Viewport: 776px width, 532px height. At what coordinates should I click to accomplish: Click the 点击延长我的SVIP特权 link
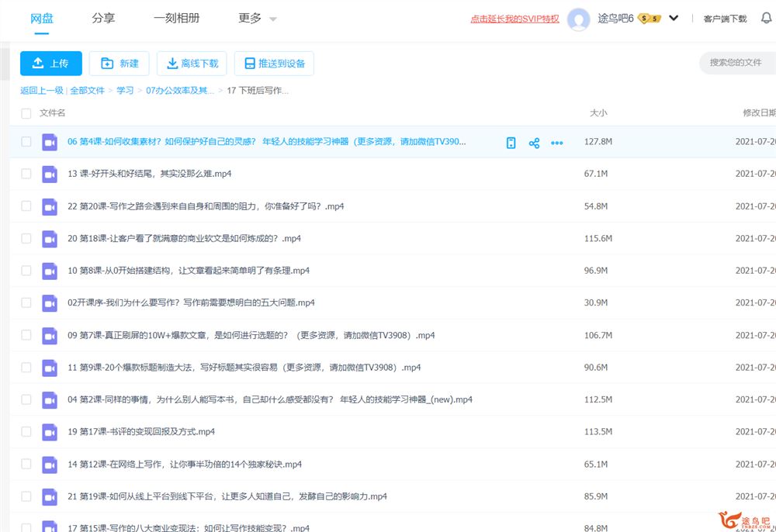pyautogui.click(x=514, y=19)
